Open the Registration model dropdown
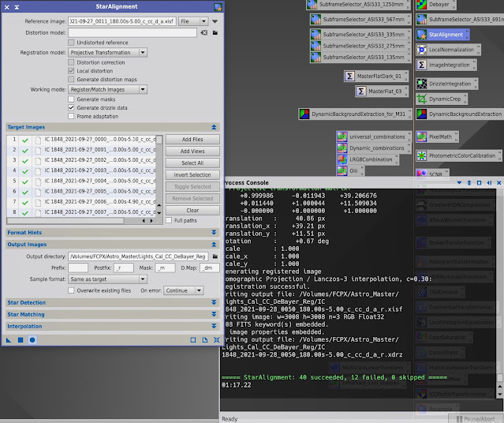 108,52
